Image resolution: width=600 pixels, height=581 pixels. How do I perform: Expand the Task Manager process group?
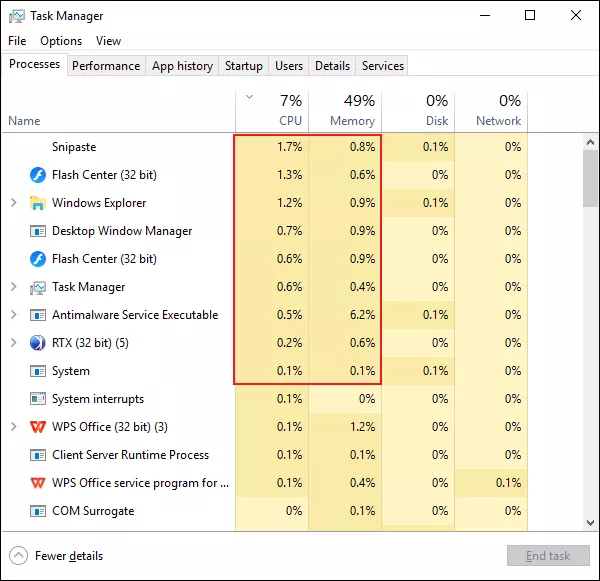[14, 287]
